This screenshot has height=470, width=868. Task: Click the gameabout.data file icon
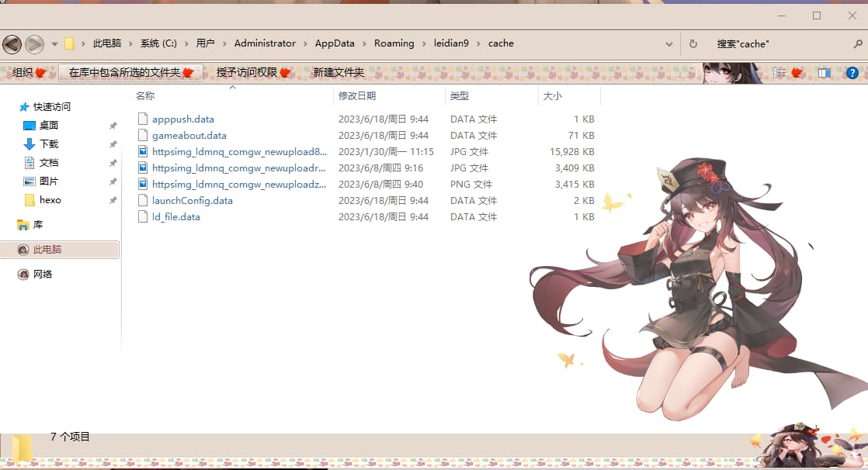click(x=143, y=136)
